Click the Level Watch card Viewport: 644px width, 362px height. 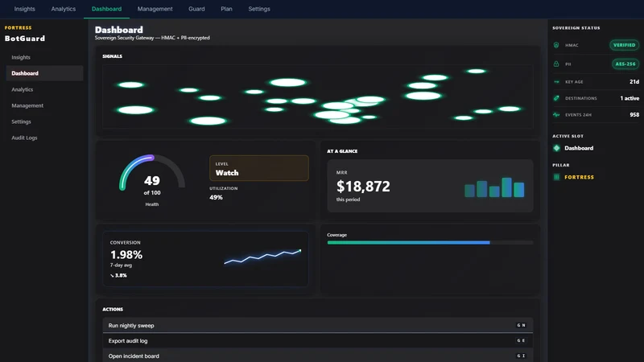point(259,168)
